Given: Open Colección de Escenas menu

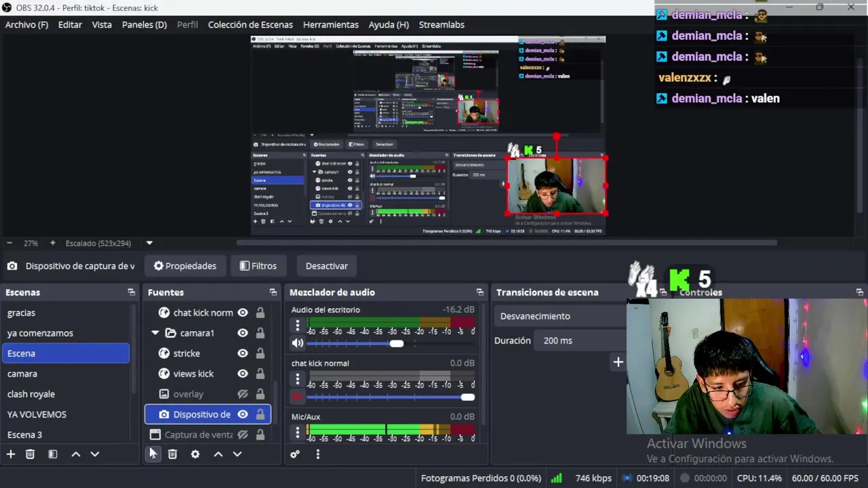Looking at the screenshot, I should [250, 24].
